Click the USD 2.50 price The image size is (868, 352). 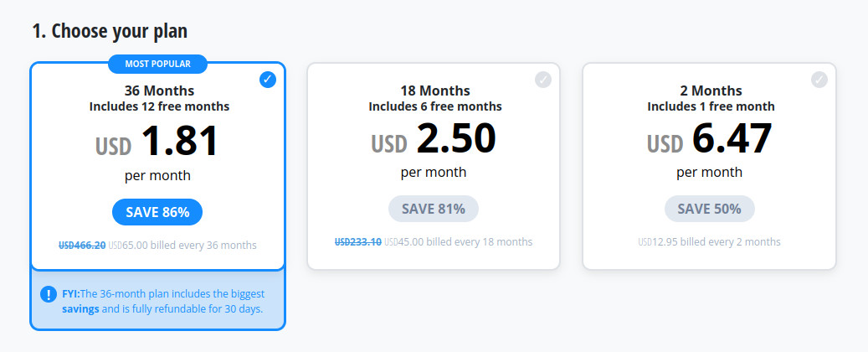coord(434,138)
